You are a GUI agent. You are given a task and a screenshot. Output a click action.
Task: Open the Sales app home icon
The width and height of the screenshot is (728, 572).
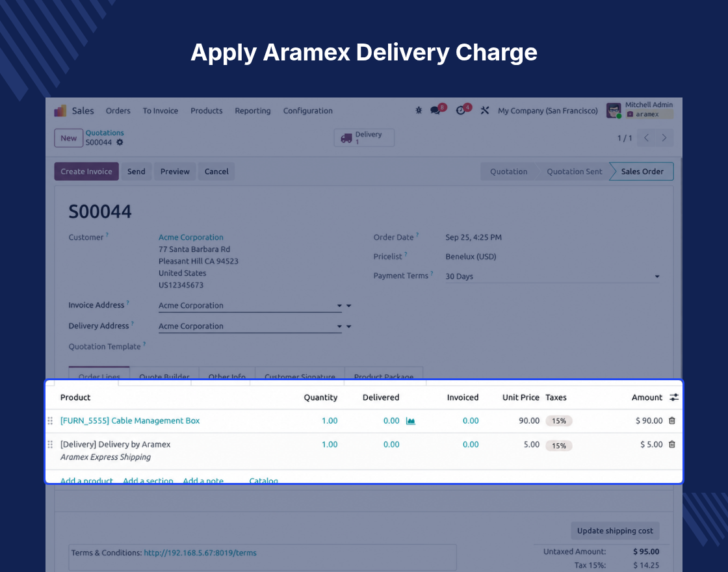tap(60, 110)
